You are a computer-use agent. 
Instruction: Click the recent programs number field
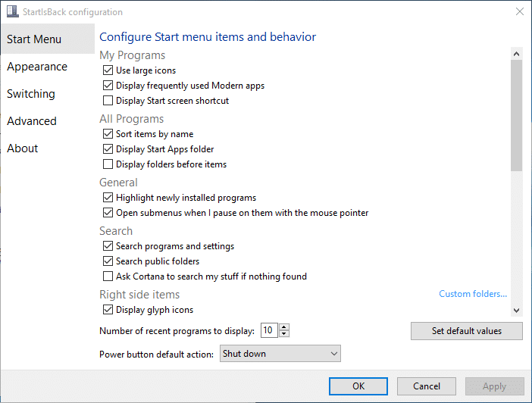pos(269,330)
